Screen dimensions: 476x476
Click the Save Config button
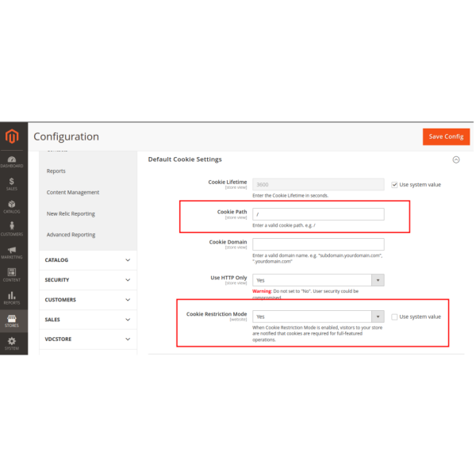pos(446,136)
